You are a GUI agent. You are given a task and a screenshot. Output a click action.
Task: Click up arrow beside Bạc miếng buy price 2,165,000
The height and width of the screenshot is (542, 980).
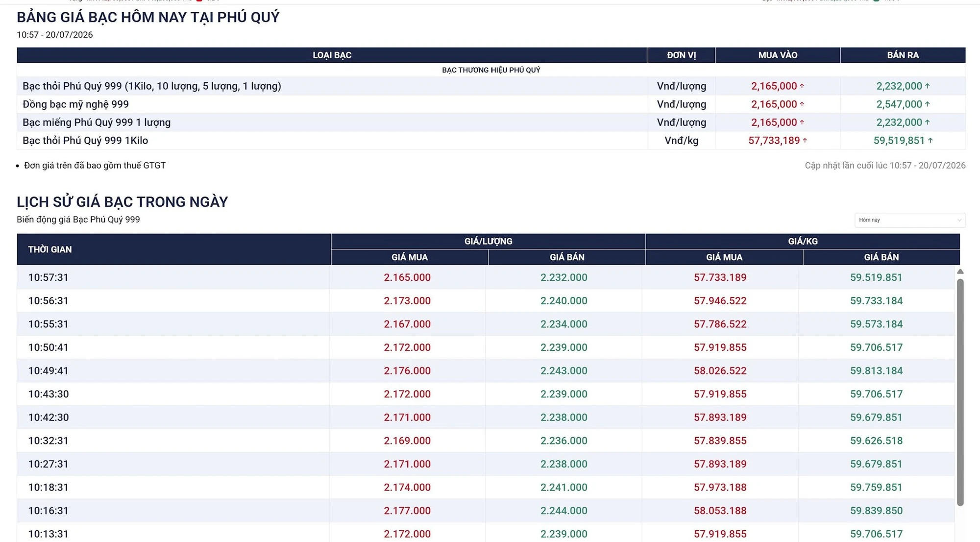802,122
